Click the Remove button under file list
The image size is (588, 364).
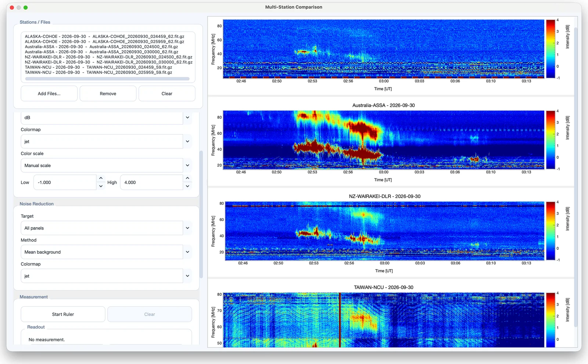[x=108, y=94]
